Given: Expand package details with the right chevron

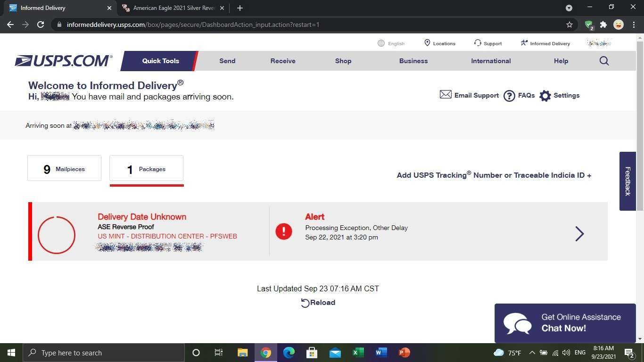Looking at the screenshot, I should [579, 233].
